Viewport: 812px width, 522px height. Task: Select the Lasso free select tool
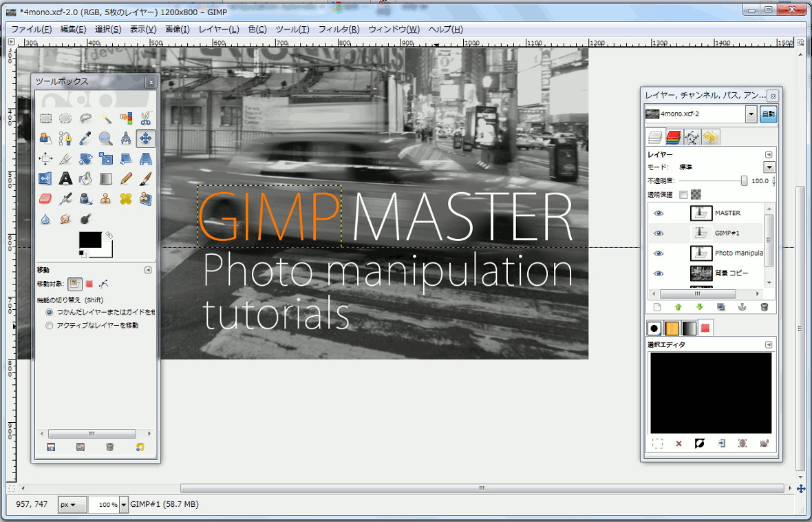86,118
